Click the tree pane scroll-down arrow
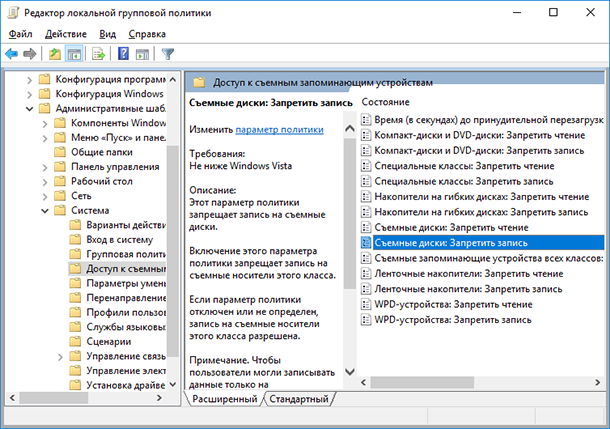The height and width of the screenshot is (429, 610). tap(173, 384)
